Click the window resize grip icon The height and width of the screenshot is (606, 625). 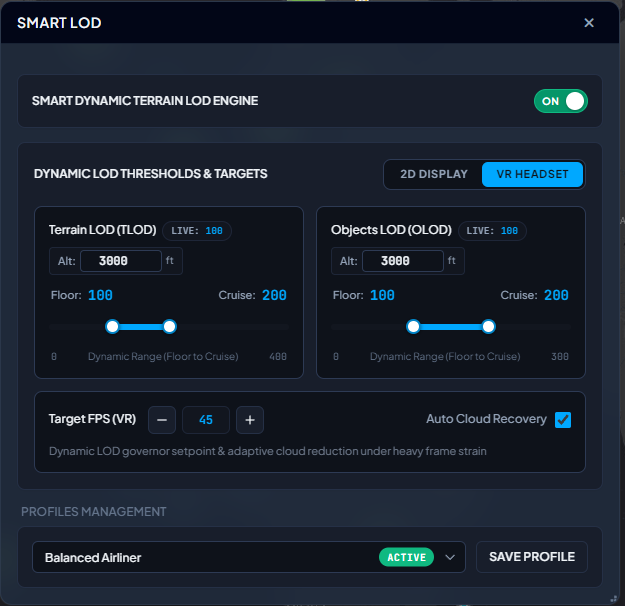coord(614,599)
